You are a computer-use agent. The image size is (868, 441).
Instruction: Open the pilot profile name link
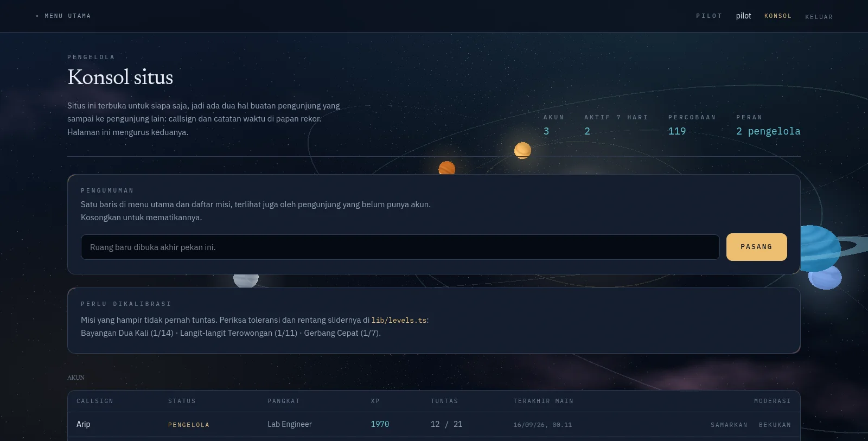pos(743,16)
